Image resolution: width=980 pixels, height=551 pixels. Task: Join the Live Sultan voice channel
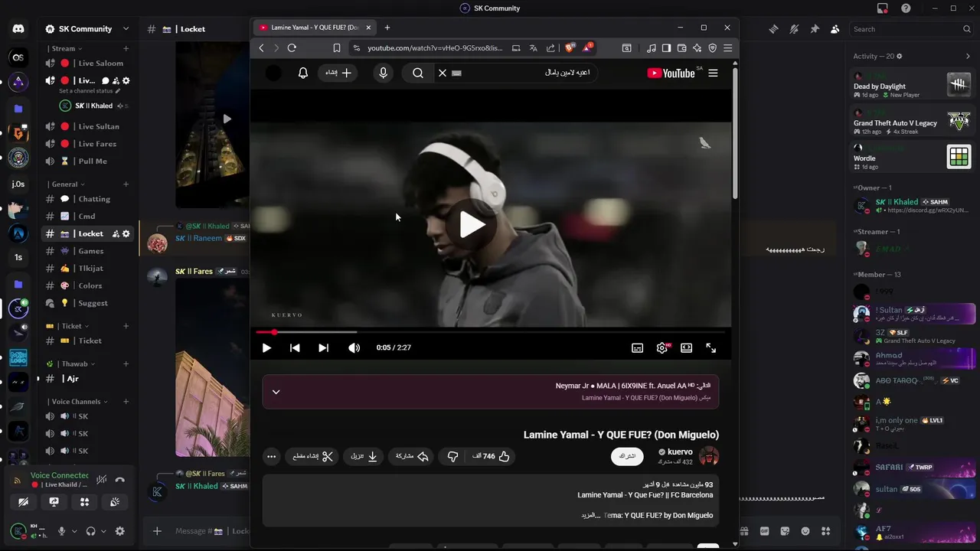click(87, 126)
